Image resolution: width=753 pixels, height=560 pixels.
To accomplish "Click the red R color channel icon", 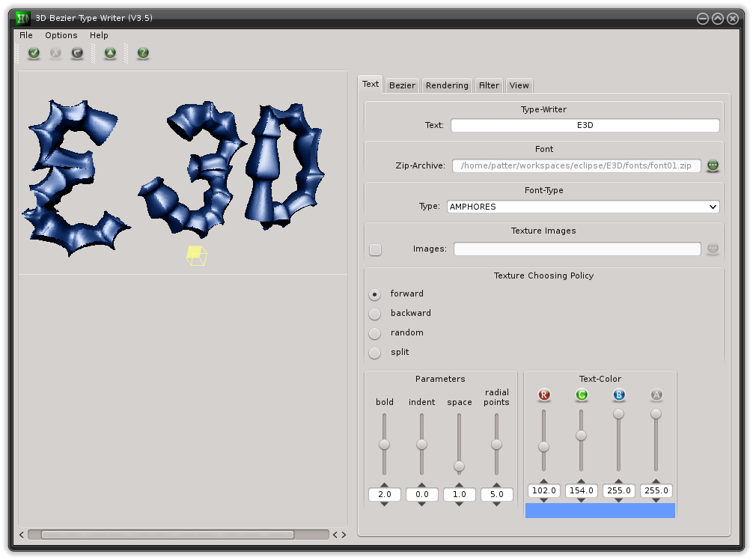I will point(544,395).
